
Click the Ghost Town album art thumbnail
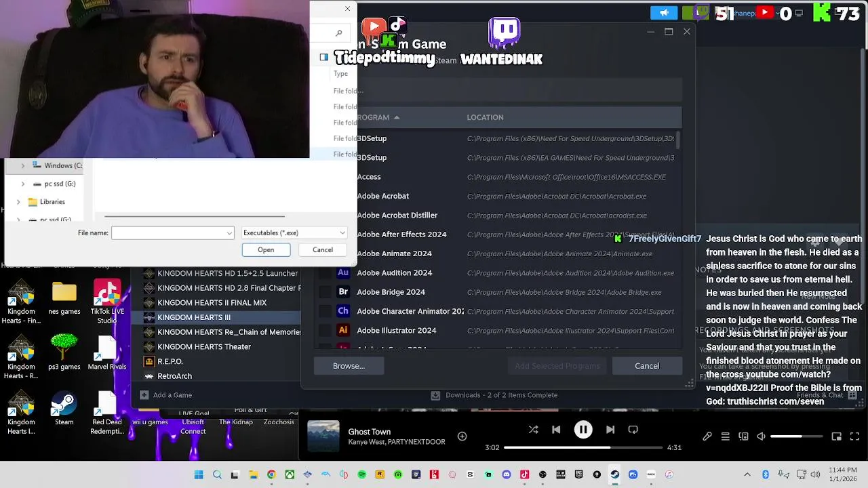[323, 436]
